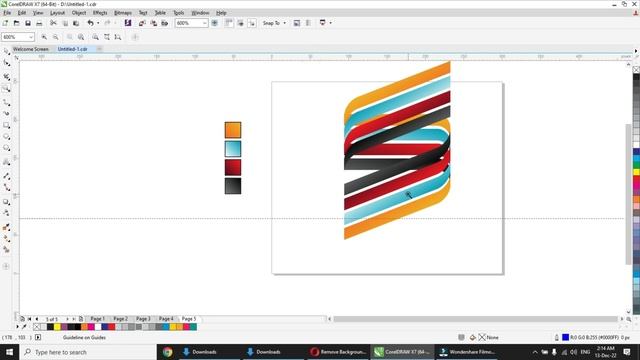Image resolution: width=640 pixels, height=360 pixels.
Task: Click the Copy icon in the toolbar
Action: 65,23
